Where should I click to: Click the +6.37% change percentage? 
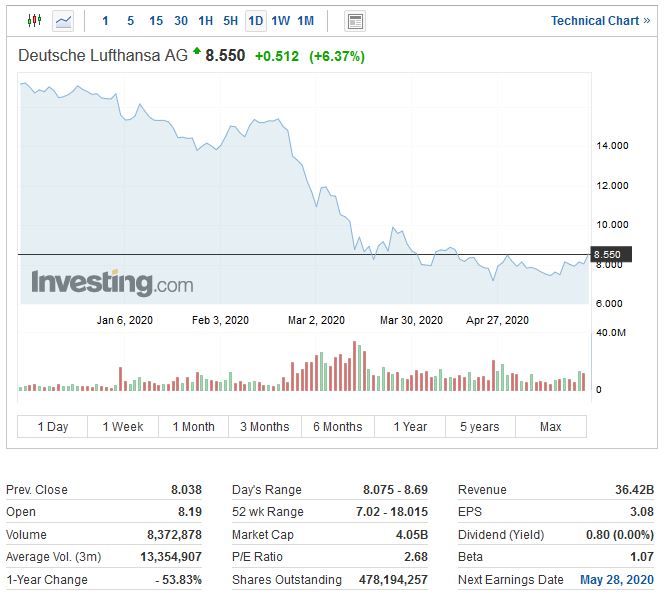tap(337, 56)
